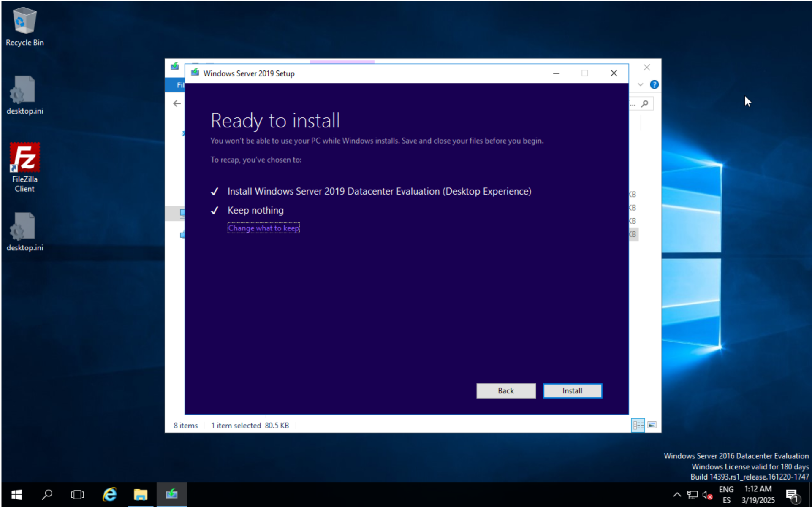Click the Install button

click(x=572, y=390)
